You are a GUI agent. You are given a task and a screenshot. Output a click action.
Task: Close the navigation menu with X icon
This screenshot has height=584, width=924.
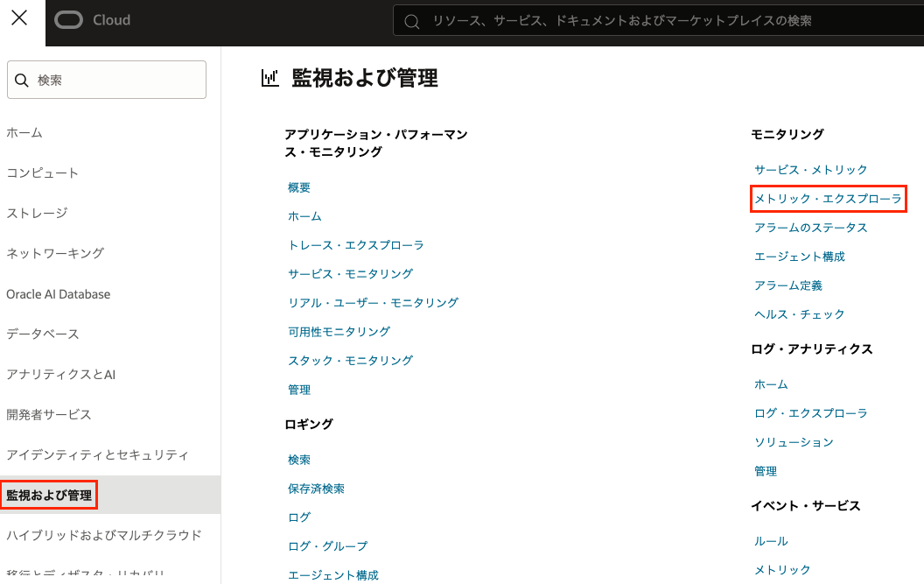pyautogui.click(x=19, y=18)
